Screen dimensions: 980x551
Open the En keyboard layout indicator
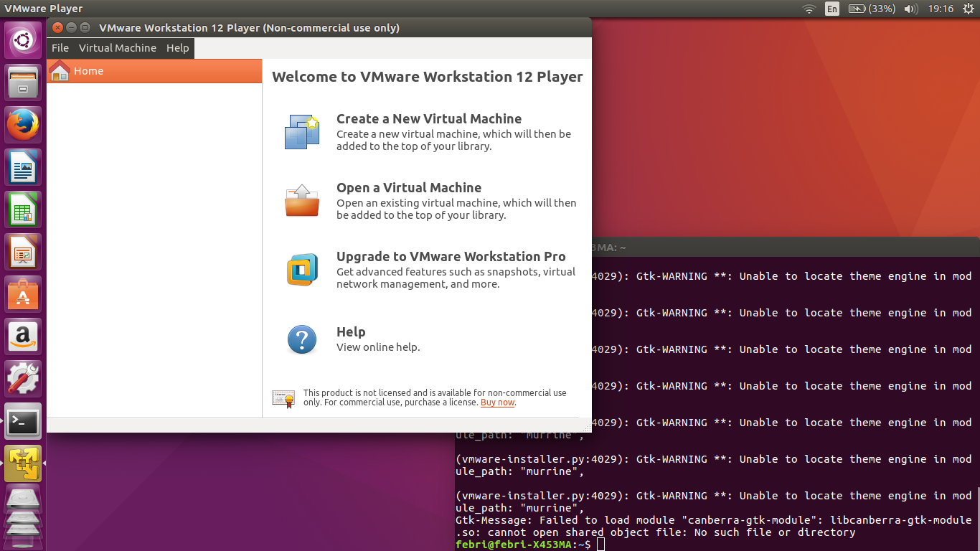pos(832,9)
